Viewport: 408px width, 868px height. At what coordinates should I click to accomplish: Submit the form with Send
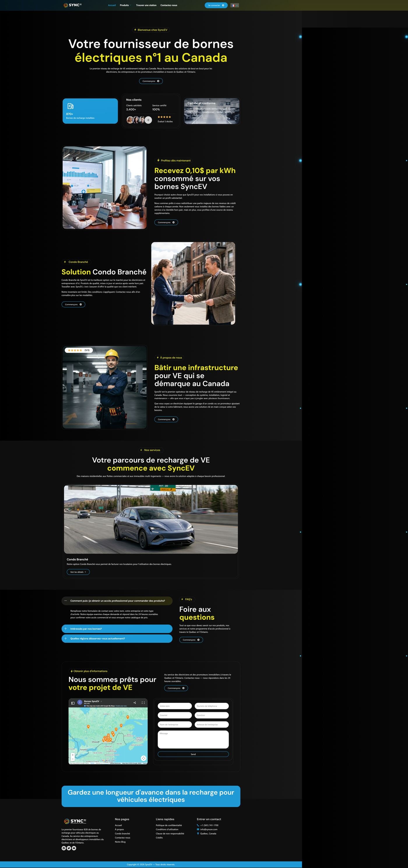tap(193, 754)
